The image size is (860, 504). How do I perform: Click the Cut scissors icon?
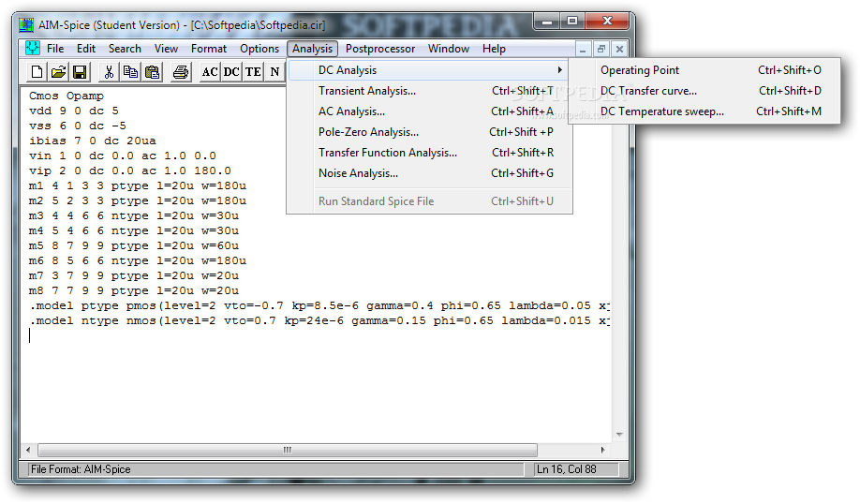pos(109,72)
